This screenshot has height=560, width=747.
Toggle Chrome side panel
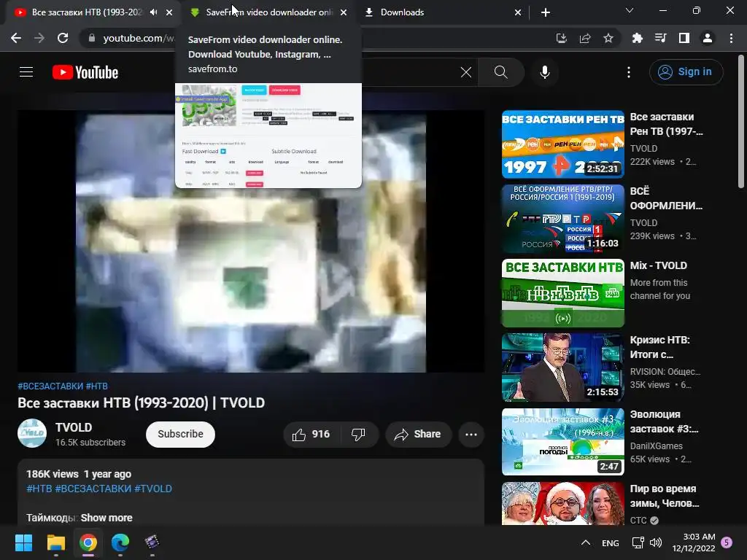(684, 38)
